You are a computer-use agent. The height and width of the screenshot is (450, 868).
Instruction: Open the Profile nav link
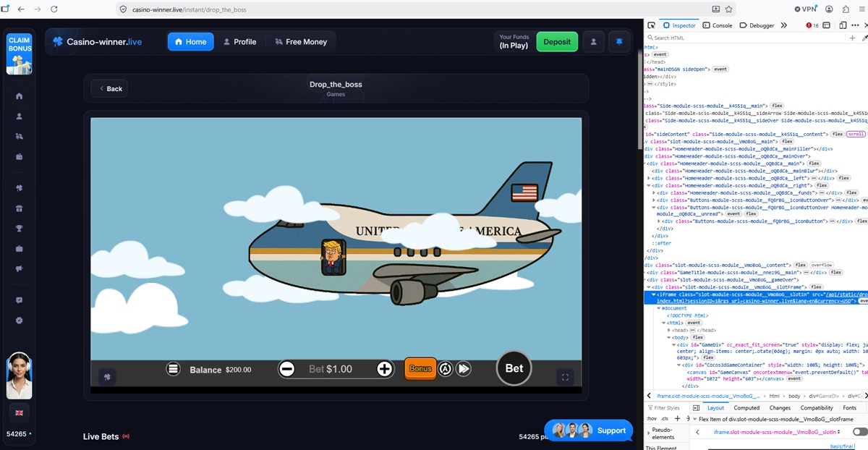(x=239, y=42)
